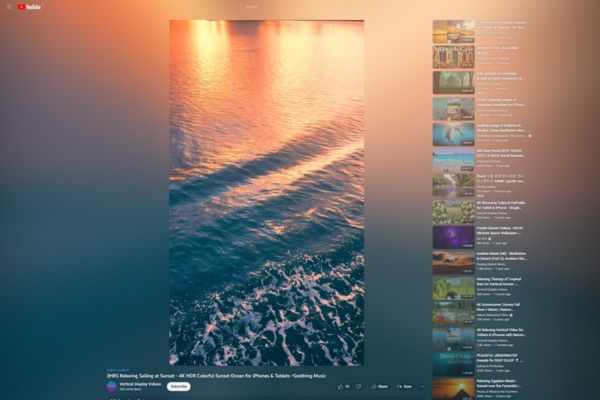
Task: Click the hashtag link above video title
Action: (118, 370)
